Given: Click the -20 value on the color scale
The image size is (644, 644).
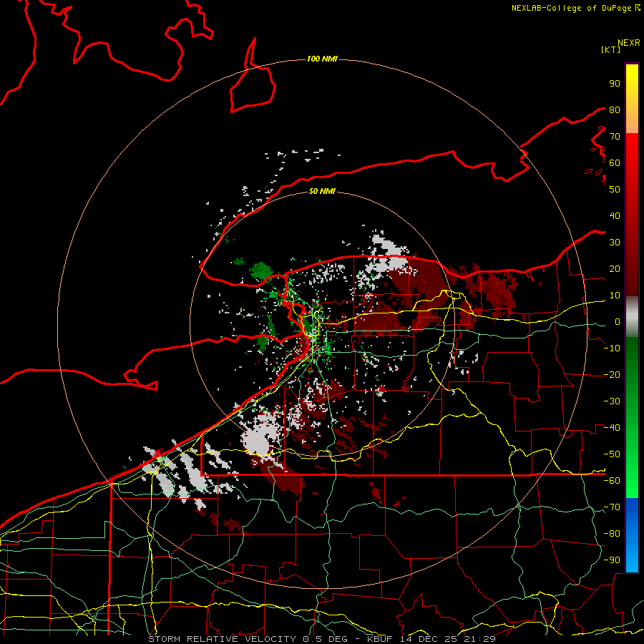Looking at the screenshot, I should tap(612, 375).
